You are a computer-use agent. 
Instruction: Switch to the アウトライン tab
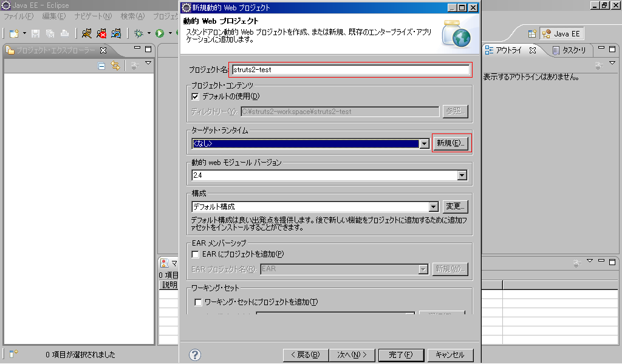click(x=508, y=50)
